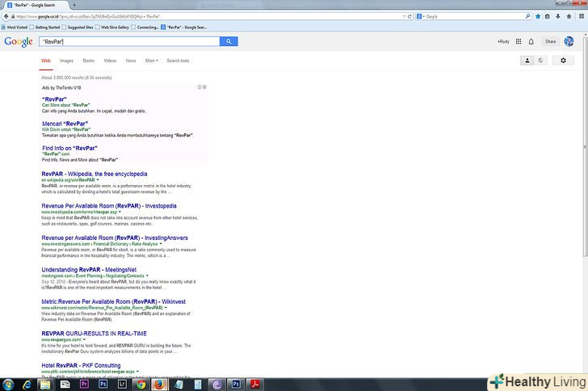Open Wikinvest Metric Revenue Per Available Room link
Screen dimensions: 588x391
click(113, 301)
